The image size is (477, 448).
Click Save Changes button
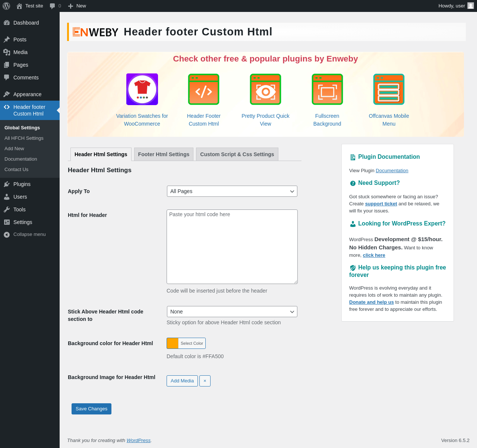(91, 409)
